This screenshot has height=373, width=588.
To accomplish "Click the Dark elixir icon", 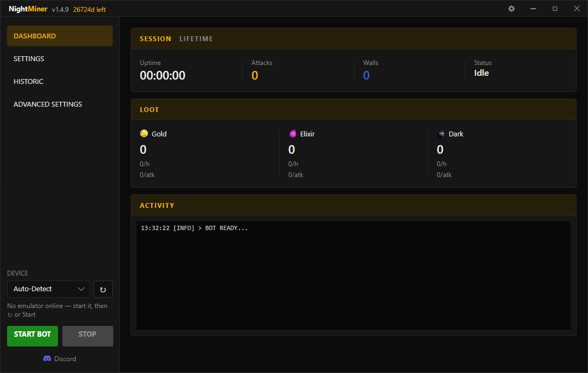I will click(x=441, y=134).
